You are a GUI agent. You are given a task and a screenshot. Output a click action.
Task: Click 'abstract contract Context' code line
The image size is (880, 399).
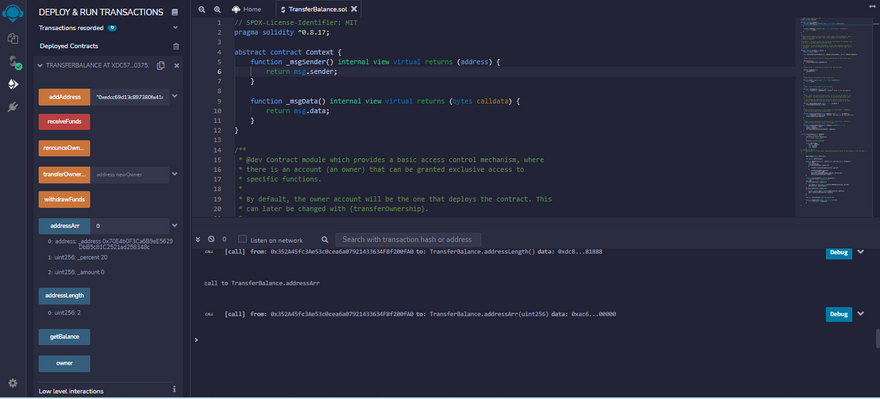[x=288, y=52]
